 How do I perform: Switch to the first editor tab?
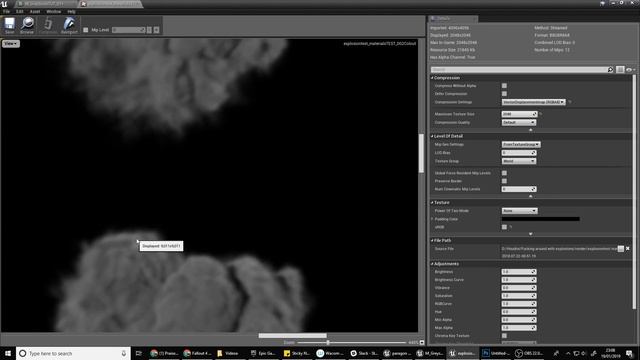pyautogui.click(x=45, y=4)
